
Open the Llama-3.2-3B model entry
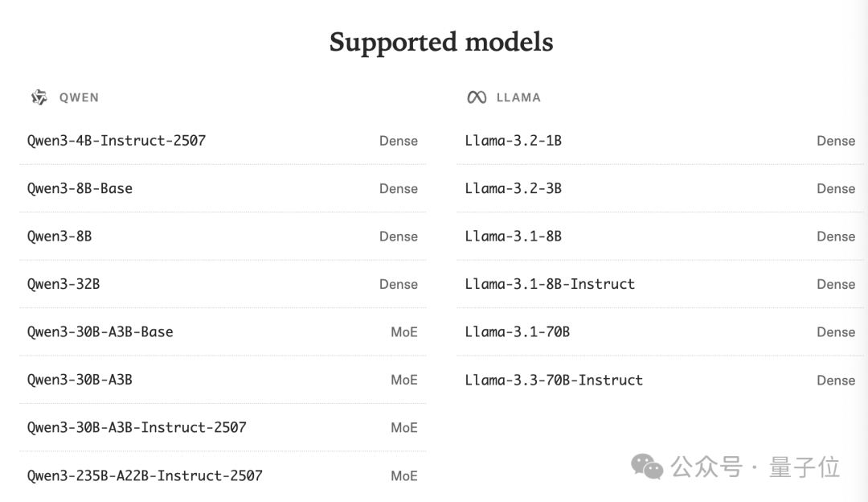(x=513, y=188)
